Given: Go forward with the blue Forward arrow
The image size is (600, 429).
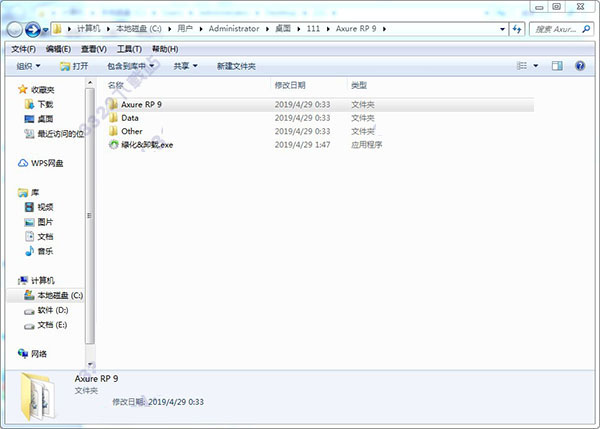Looking at the screenshot, I should coord(33,29).
